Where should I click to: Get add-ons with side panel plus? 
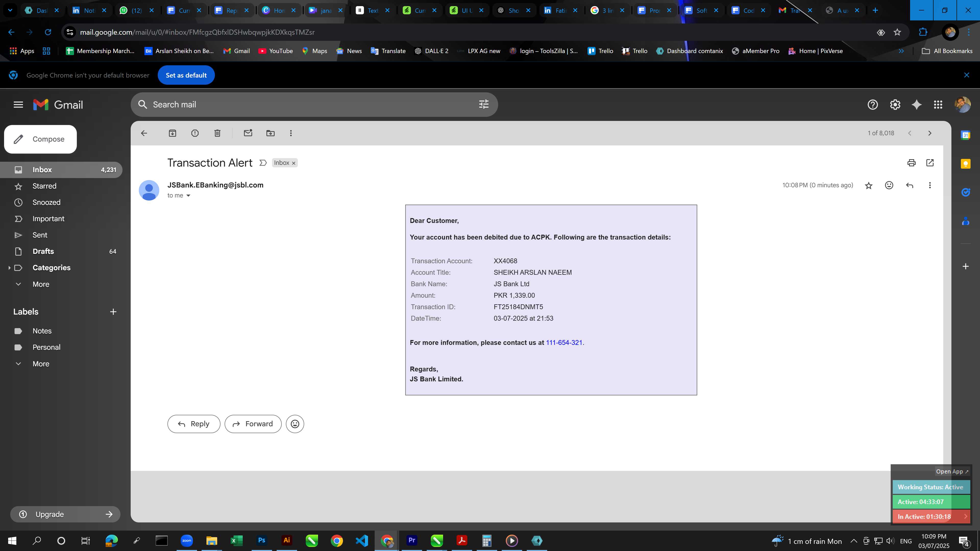pos(965,266)
